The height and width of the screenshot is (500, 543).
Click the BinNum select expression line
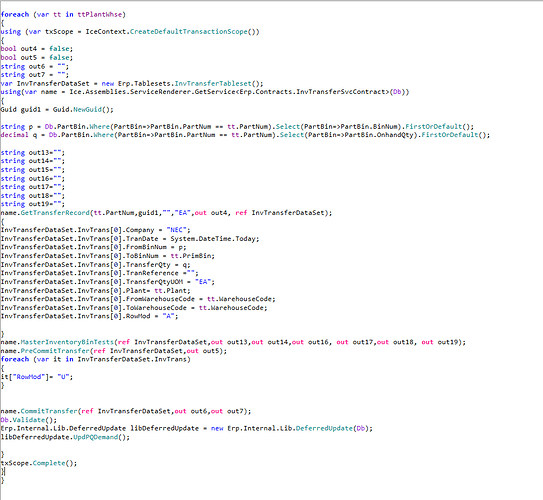click(x=237, y=127)
